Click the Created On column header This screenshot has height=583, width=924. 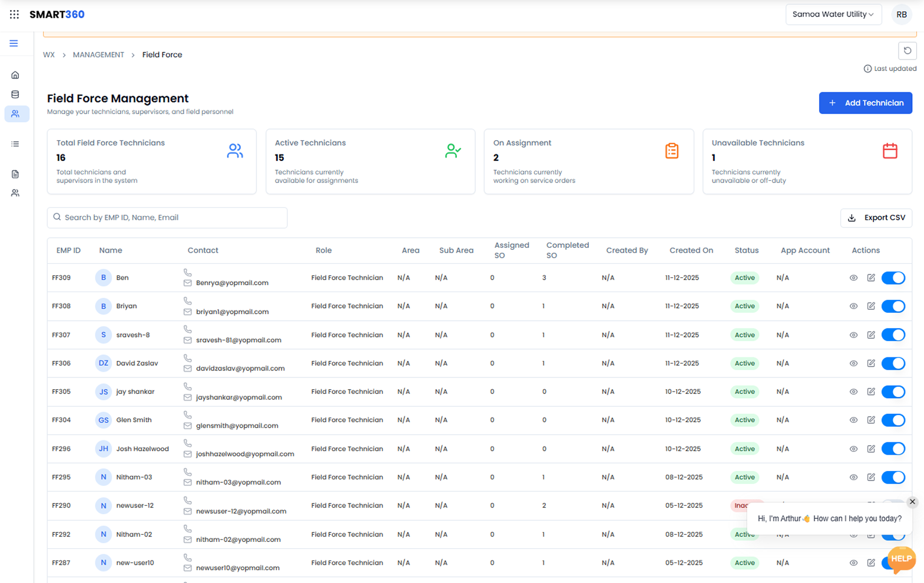(691, 250)
